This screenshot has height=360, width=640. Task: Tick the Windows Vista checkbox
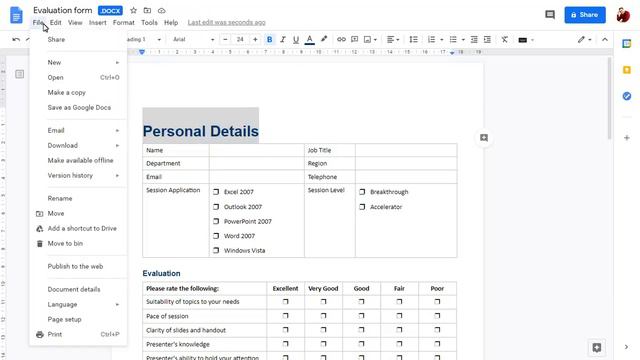point(216,250)
